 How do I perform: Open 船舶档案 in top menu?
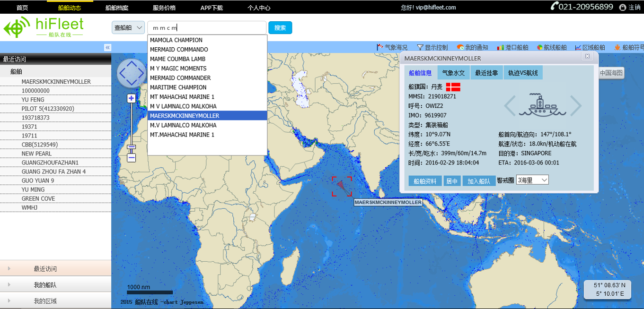point(116,8)
